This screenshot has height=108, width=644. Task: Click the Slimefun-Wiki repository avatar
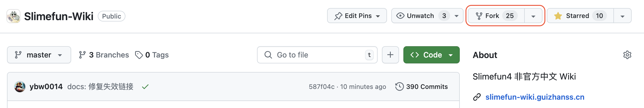tap(13, 16)
